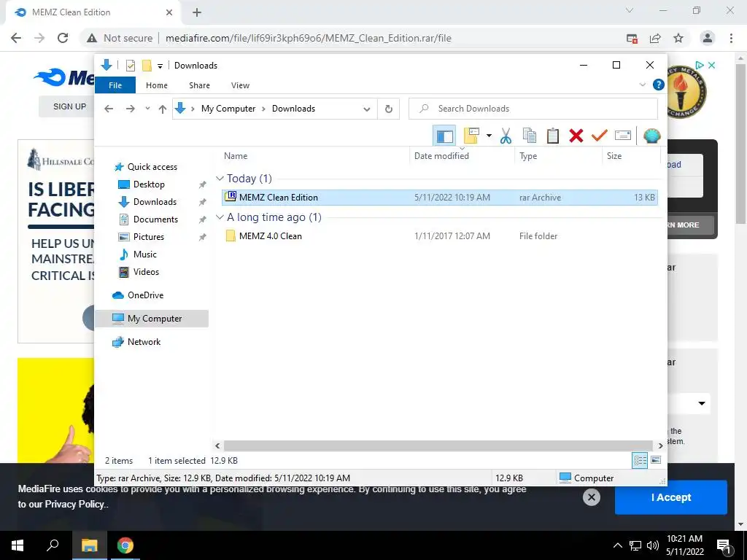Image resolution: width=747 pixels, height=560 pixels.
Task: Refresh the Downloads folder
Action: pos(389,109)
